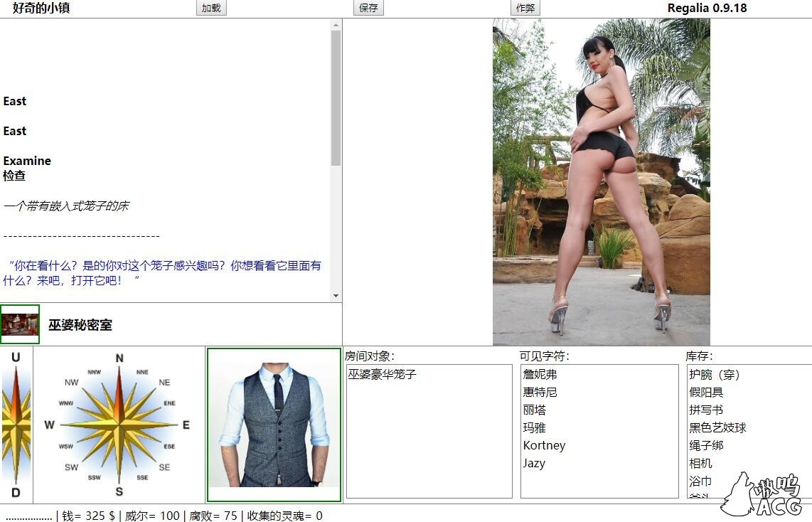Select 拼写书 in inventory list
This screenshot has width=812, height=522.
coord(706,410)
